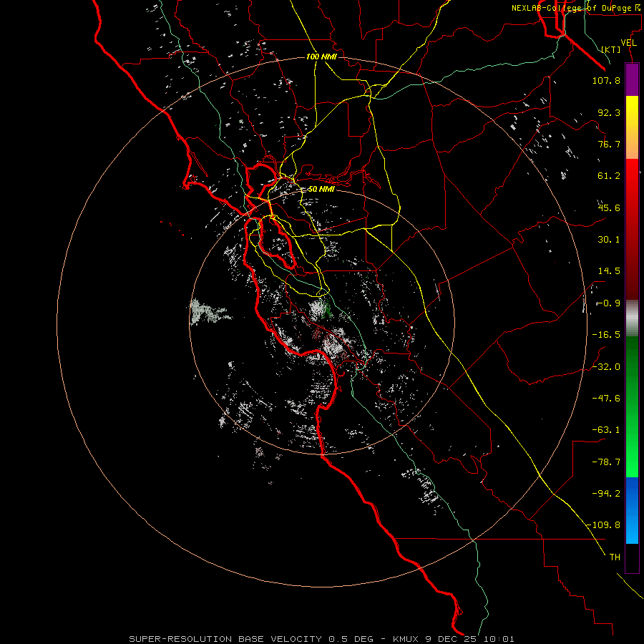
Task: Click the [KT] units label
Action: pos(611,49)
